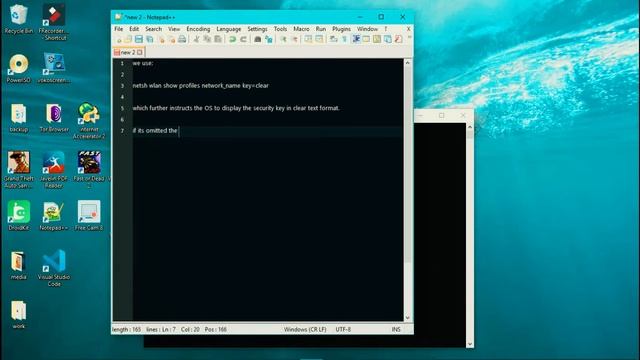Open the Language menu
Image resolution: width=640 pixels, height=360 pixels.
(229, 29)
